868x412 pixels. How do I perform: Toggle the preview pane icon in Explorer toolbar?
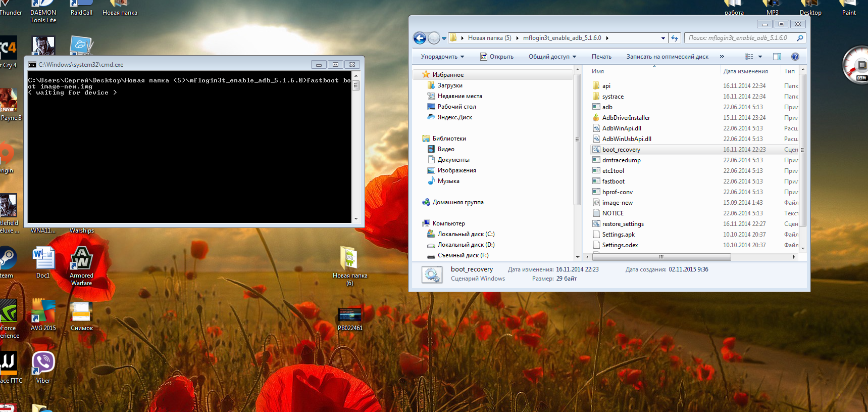tap(777, 57)
